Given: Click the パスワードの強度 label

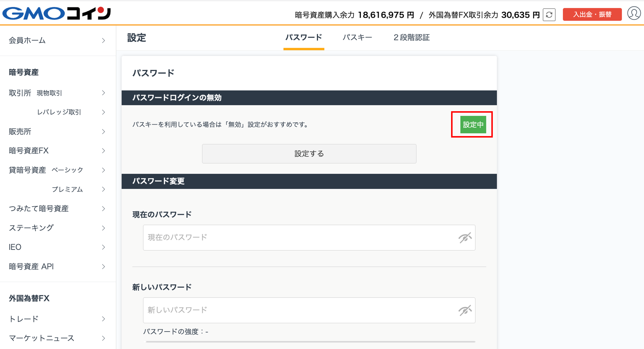Looking at the screenshot, I should point(175,331).
